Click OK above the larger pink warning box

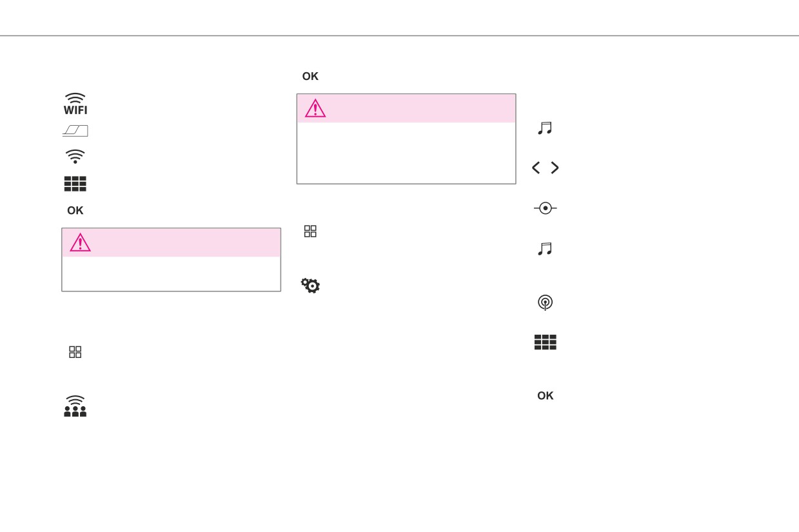(x=310, y=76)
